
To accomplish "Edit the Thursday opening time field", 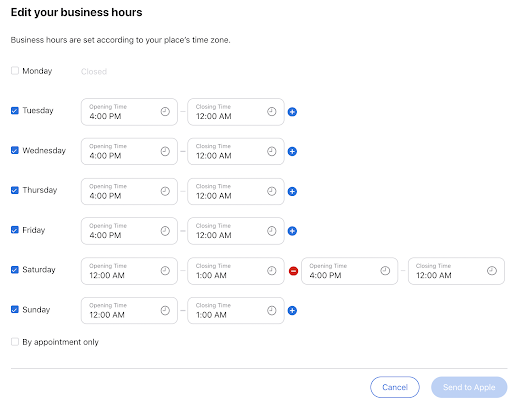I will tap(129, 191).
